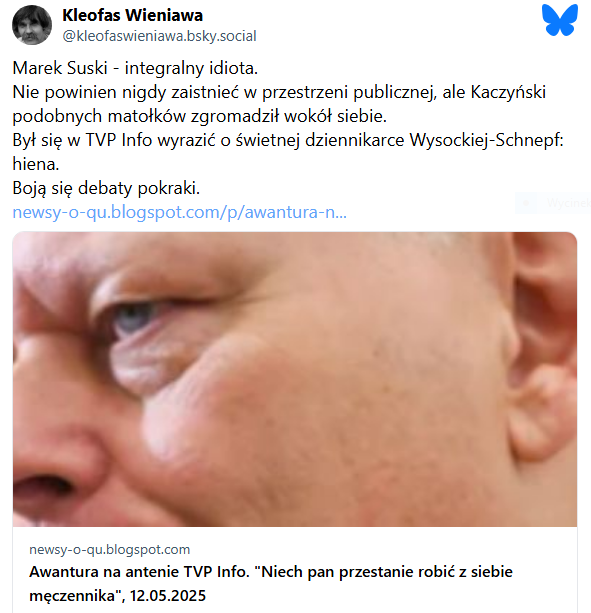Click the post line mentioning Wysockiej-Schnepf
Viewport: 591px width, 613px height.
[288, 140]
